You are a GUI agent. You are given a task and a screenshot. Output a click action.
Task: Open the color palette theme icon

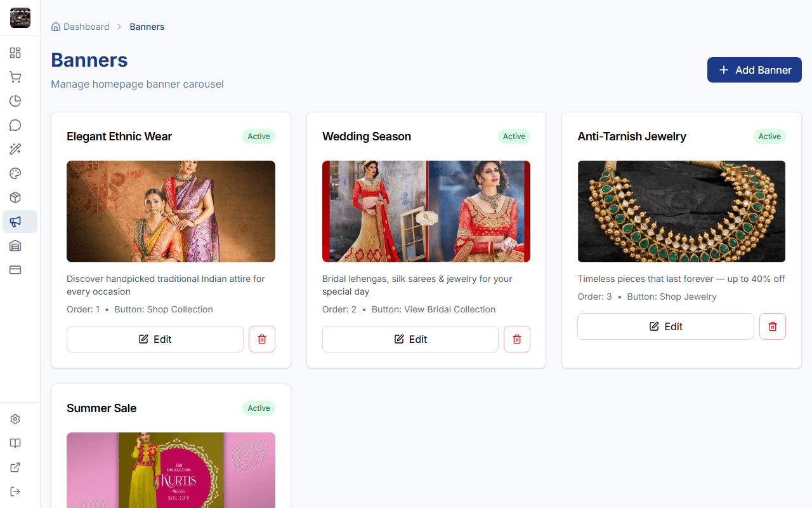click(x=15, y=173)
